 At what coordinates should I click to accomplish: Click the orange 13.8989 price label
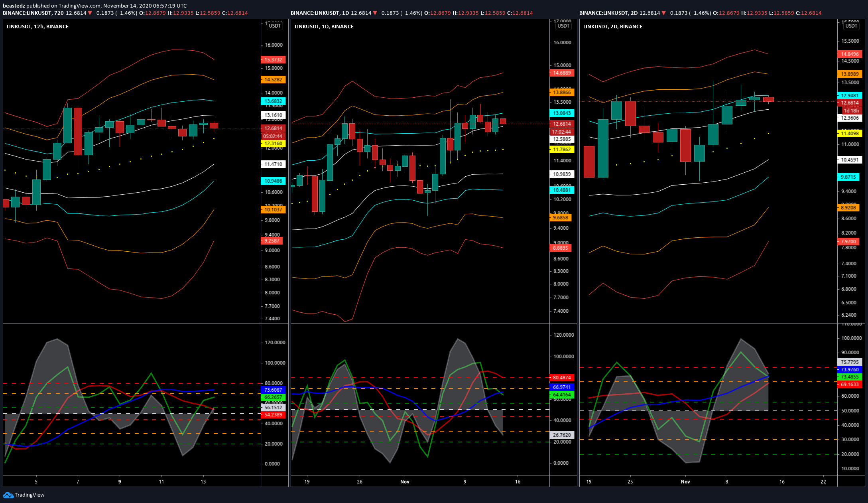[x=850, y=74]
